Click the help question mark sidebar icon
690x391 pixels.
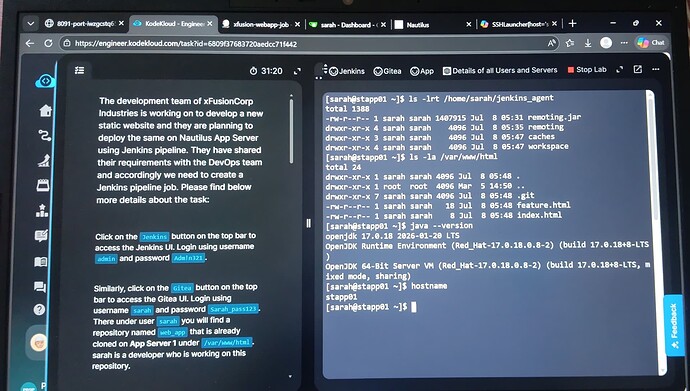[x=39, y=310]
